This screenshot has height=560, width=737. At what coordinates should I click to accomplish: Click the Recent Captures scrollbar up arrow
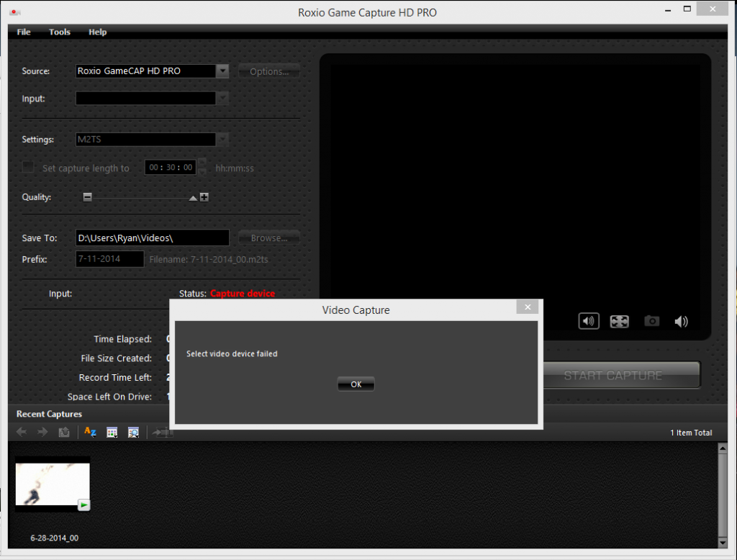723,448
